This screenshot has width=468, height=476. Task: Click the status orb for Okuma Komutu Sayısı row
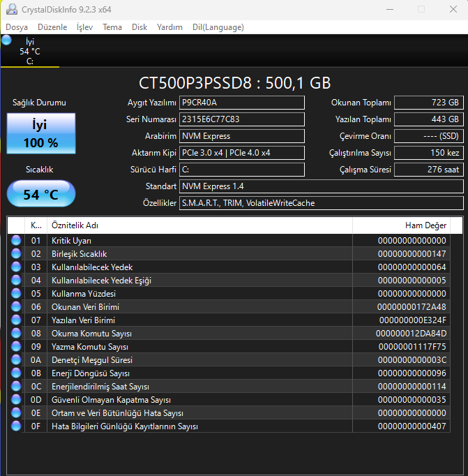pos(16,334)
